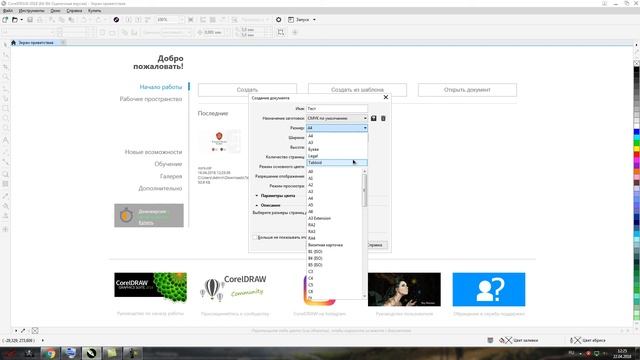Click 'Создать из шаблона' button
Viewport: 640px width, 360px height.
(357, 90)
